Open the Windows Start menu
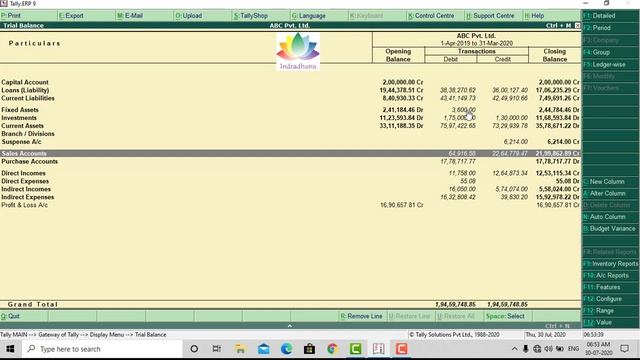Viewport: 640px width, 360px height. [x=10, y=349]
